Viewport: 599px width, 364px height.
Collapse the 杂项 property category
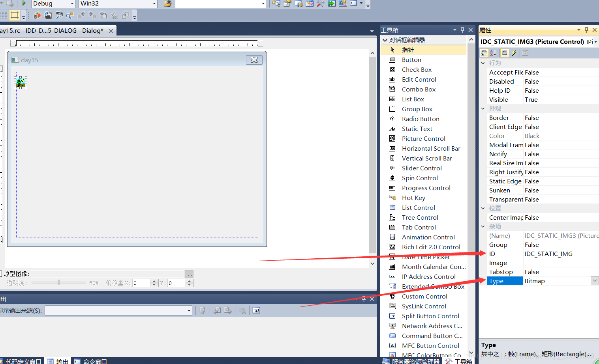tap(483, 226)
